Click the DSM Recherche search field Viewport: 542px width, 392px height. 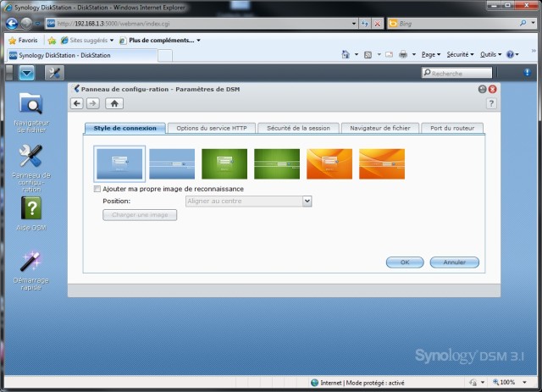[456, 73]
